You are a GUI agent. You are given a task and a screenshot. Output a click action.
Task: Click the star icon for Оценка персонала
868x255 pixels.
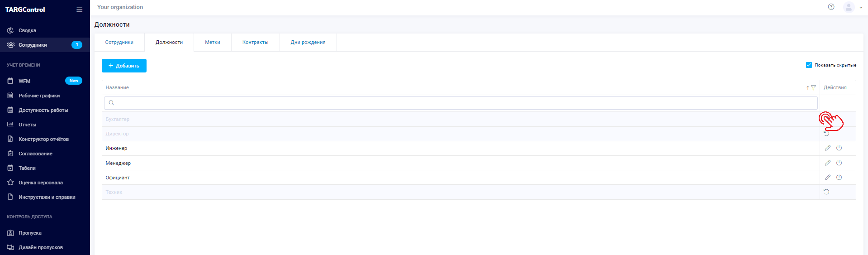[x=10, y=183]
